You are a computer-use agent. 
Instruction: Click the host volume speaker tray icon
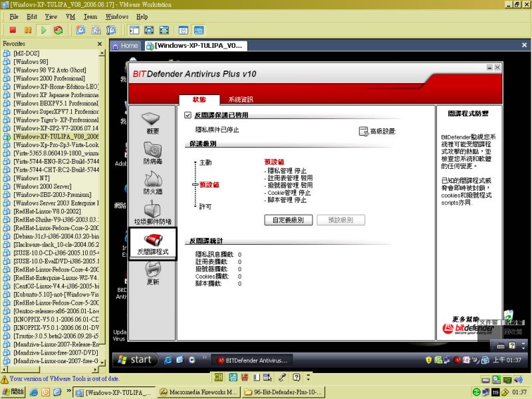[x=518, y=380]
